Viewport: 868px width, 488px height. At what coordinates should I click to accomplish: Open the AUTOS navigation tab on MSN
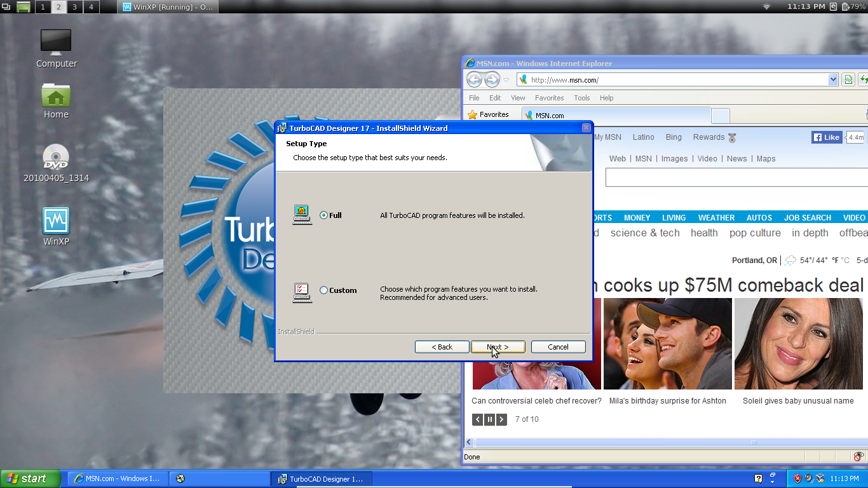coord(759,218)
